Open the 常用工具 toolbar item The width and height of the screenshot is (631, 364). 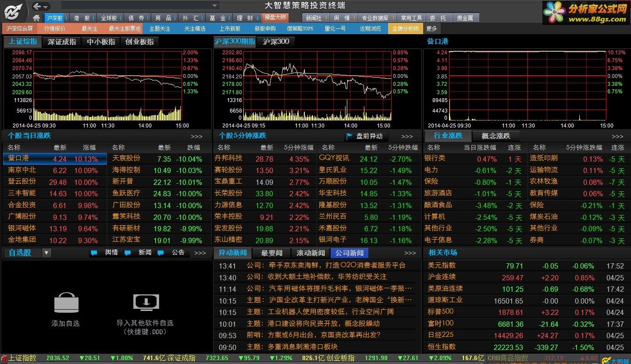tap(411, 18)
